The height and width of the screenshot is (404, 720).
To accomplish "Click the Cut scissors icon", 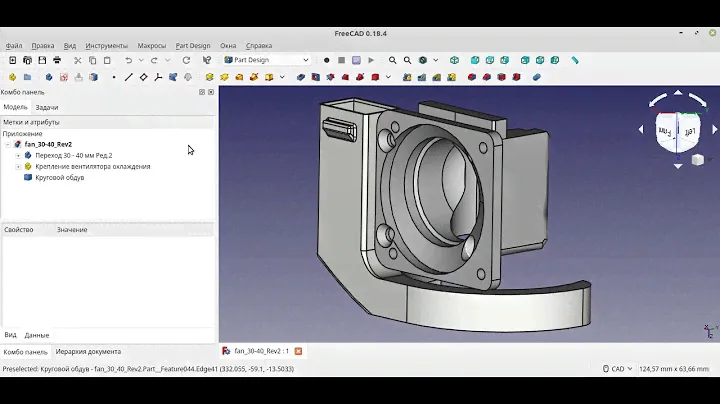I will (x=77, y=60).
